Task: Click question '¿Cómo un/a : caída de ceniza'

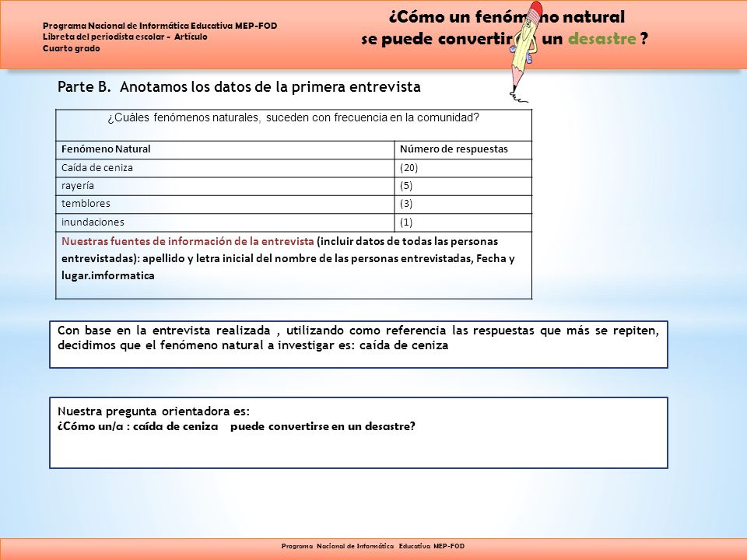Action: click(x=138, y=426)
